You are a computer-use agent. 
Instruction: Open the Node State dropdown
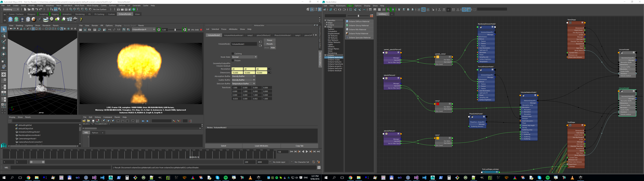[x=244, y=57]
